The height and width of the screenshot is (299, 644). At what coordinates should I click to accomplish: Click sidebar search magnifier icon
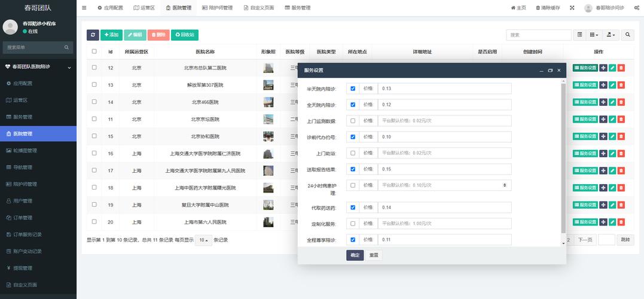66,48
